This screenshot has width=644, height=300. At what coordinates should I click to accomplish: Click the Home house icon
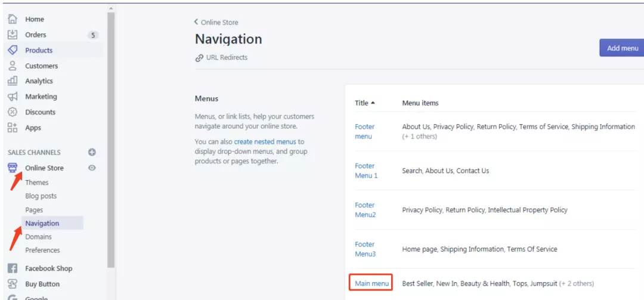(x=13, y=19)
